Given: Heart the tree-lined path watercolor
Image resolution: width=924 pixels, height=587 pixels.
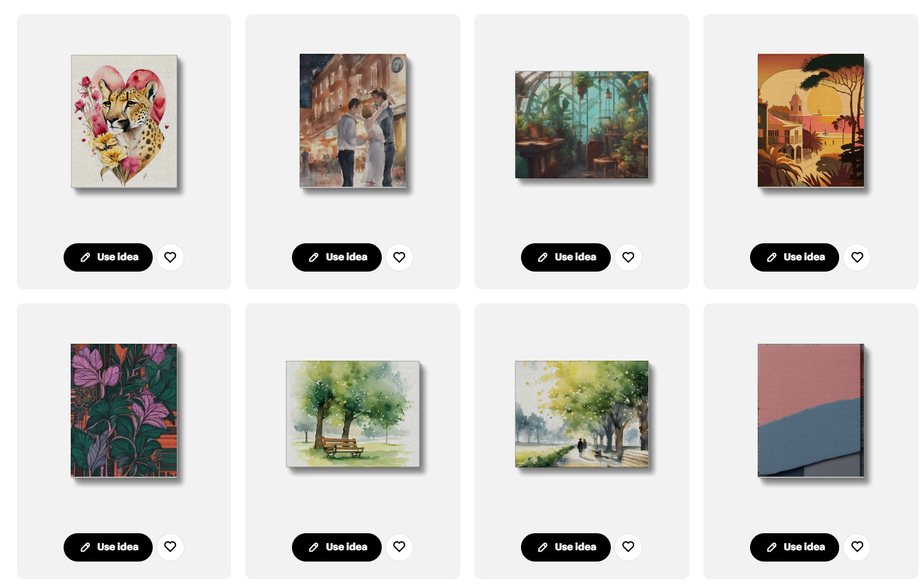Looking at the screenshot, I should click(628, 547).
